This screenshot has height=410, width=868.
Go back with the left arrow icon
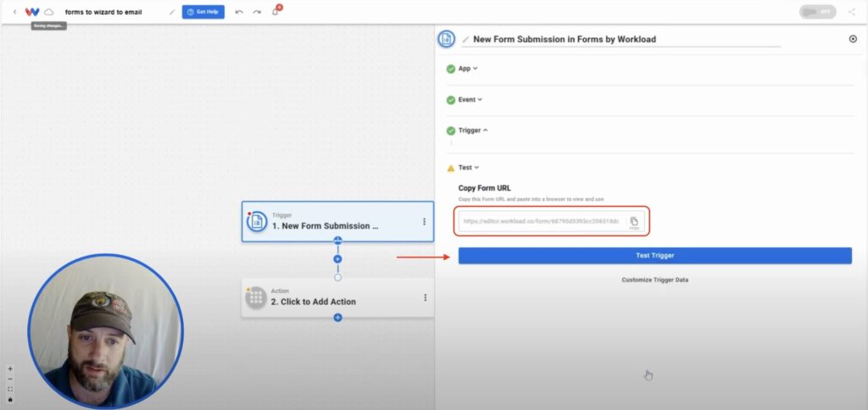pyautogui.click(x=15, y=12)
